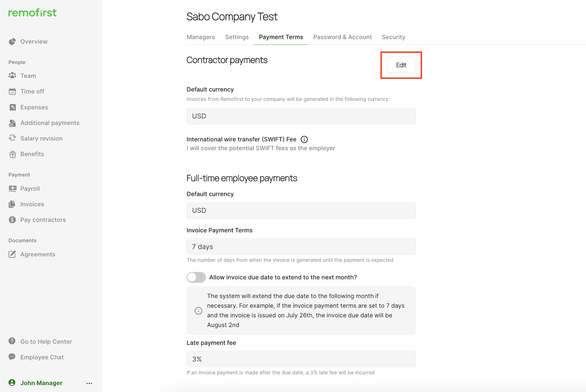Select the Time off calendar icon

click(12, 91)
